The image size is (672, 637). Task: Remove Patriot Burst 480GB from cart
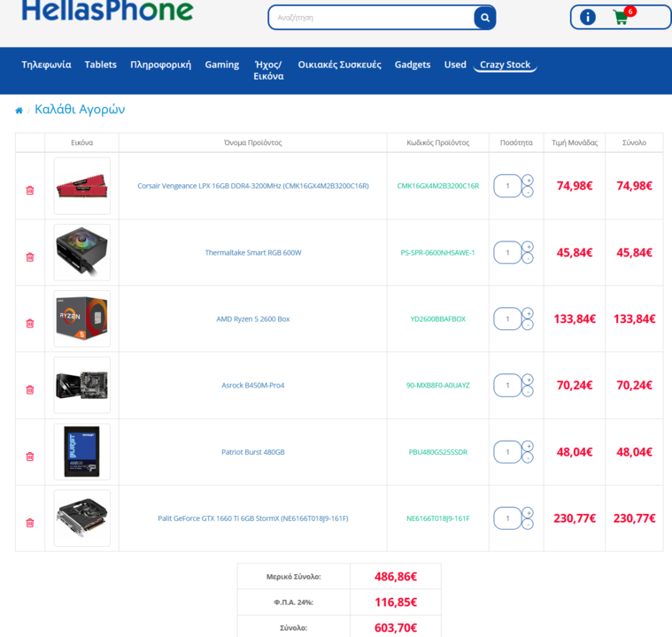[x=30, y=457]
